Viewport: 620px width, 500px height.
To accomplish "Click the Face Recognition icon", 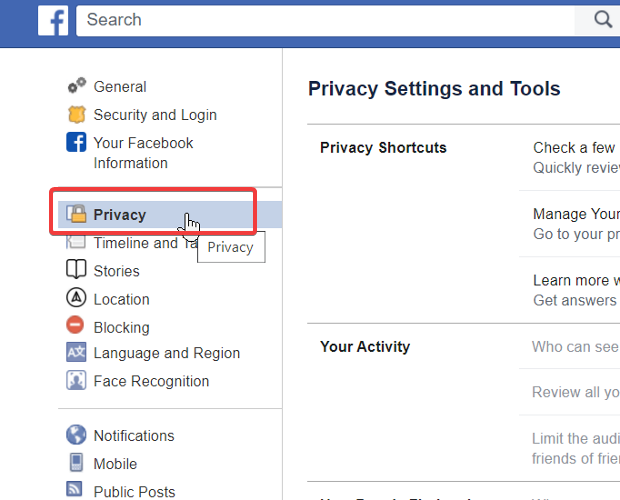I will (x=76, y=381).
